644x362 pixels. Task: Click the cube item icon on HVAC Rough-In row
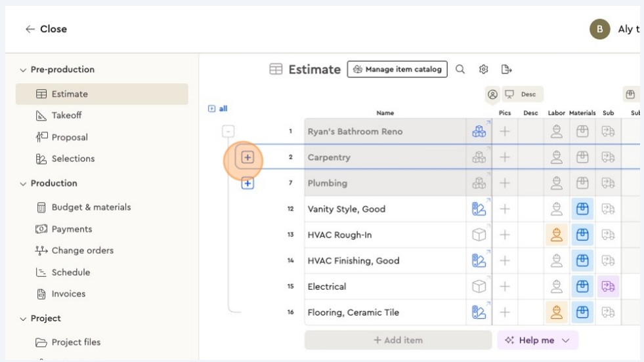479,235
